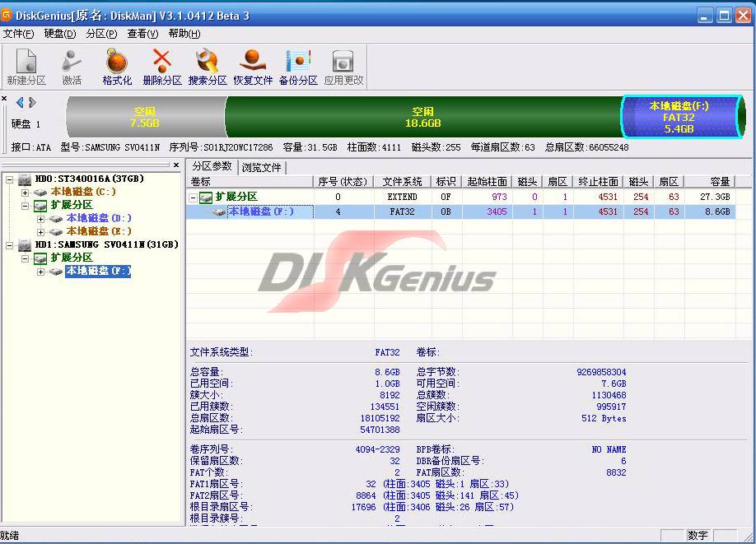756x544 pixels.
Task: Collapse 扩展分区 row in partition table
Action: 193,198
